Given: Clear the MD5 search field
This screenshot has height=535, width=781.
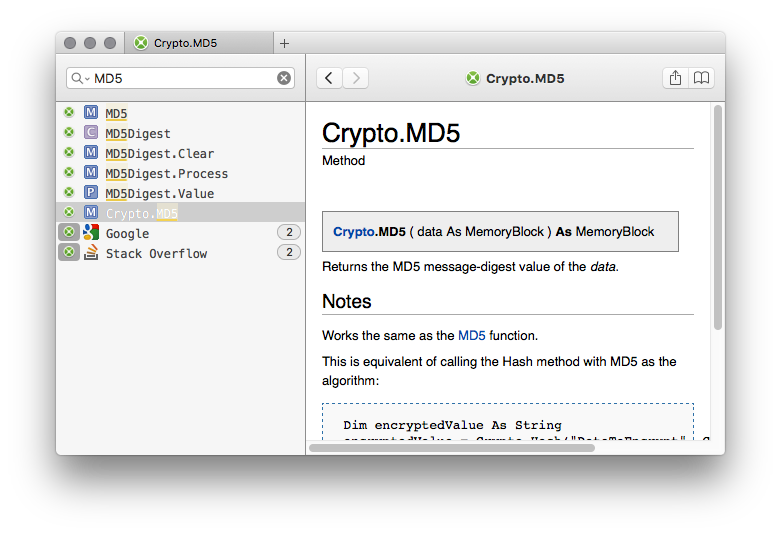Looking at the screenshot, I should (284, 78).
